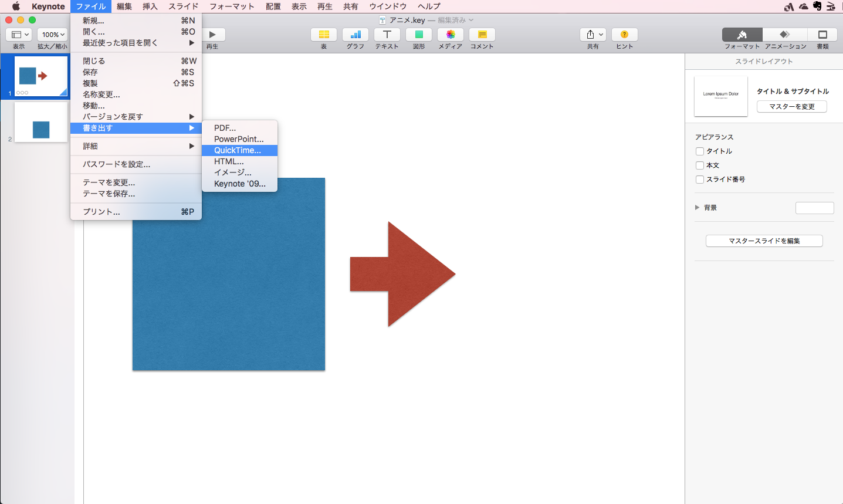Toggle the 本文 checkbox
Viewport: 843px width, 504px height.
tap(700, 165)
